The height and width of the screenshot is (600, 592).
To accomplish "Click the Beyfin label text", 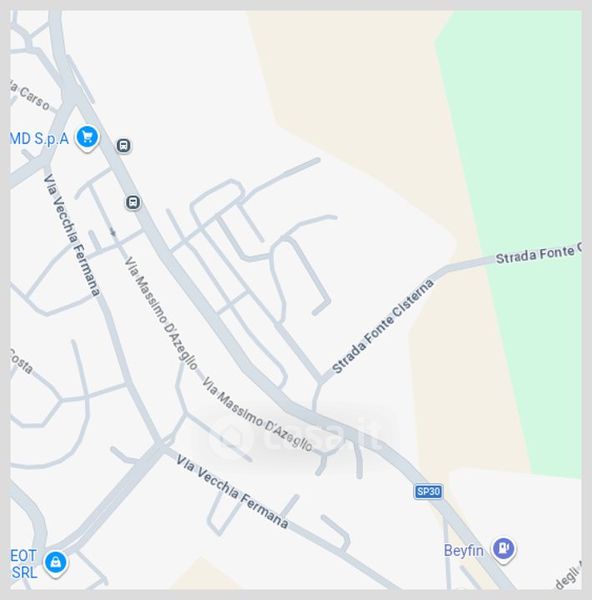I will coord(464,551).
